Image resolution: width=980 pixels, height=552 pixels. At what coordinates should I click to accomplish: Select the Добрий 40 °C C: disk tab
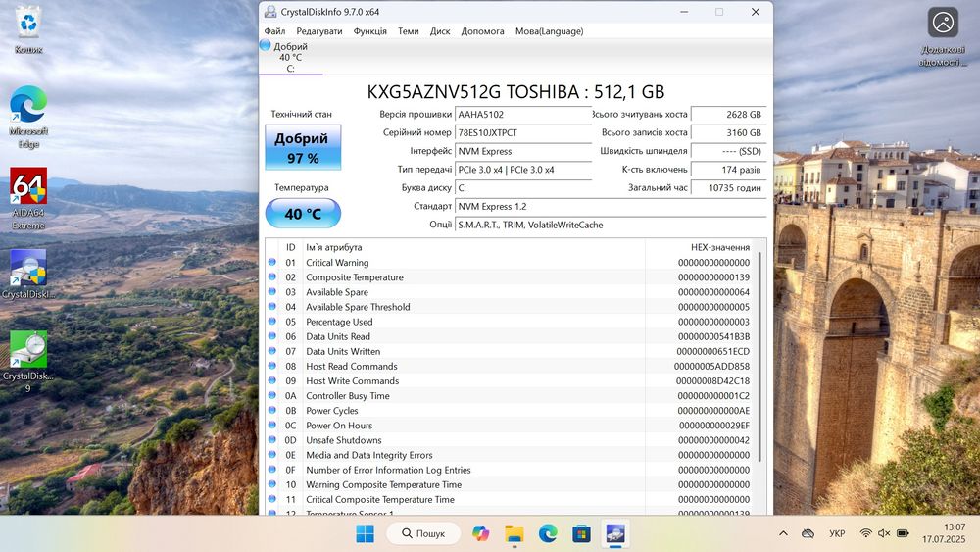click(291, 57)
